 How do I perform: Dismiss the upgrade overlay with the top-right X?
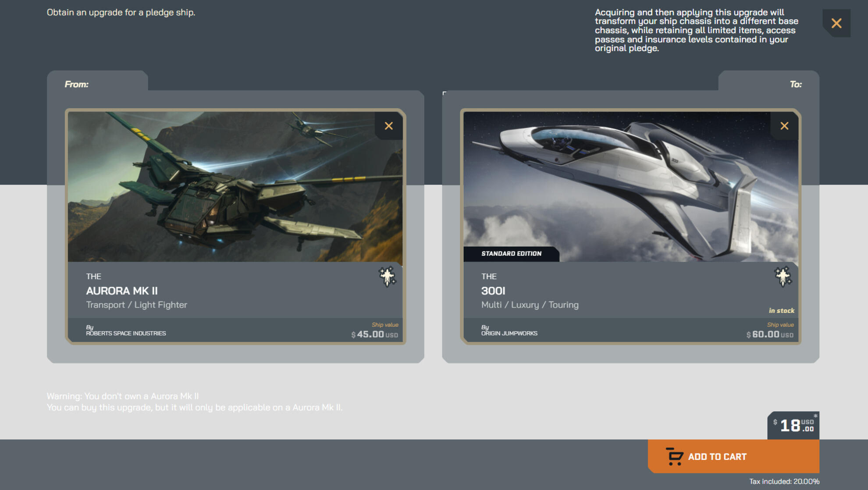tap(836, 23)
